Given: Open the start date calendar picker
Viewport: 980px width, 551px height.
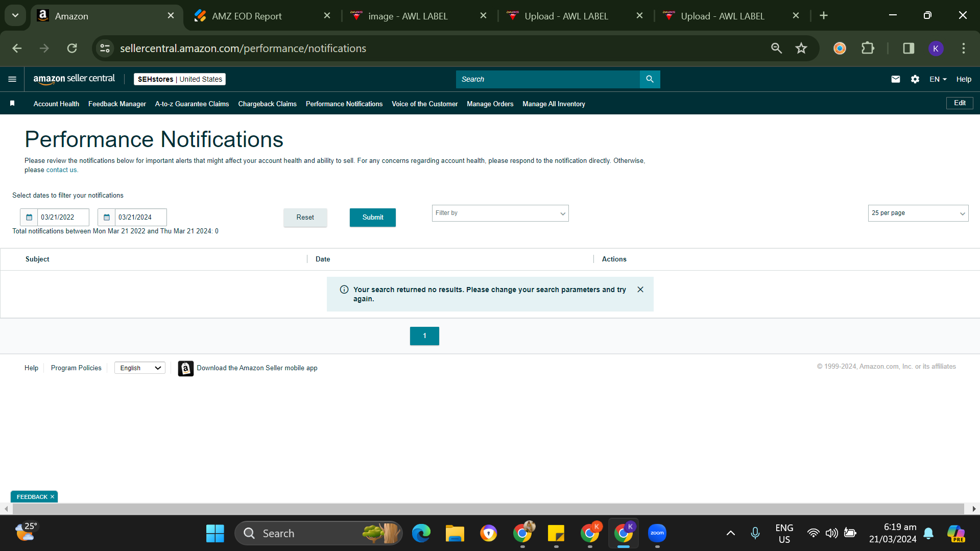Looking at the screenshot, I should [x=29, y=217].
